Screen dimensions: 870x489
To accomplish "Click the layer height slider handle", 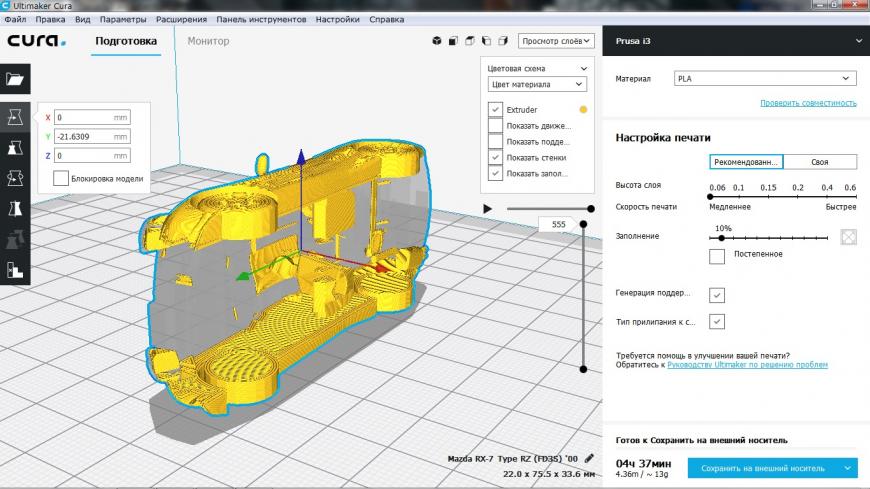I will 710,196.
